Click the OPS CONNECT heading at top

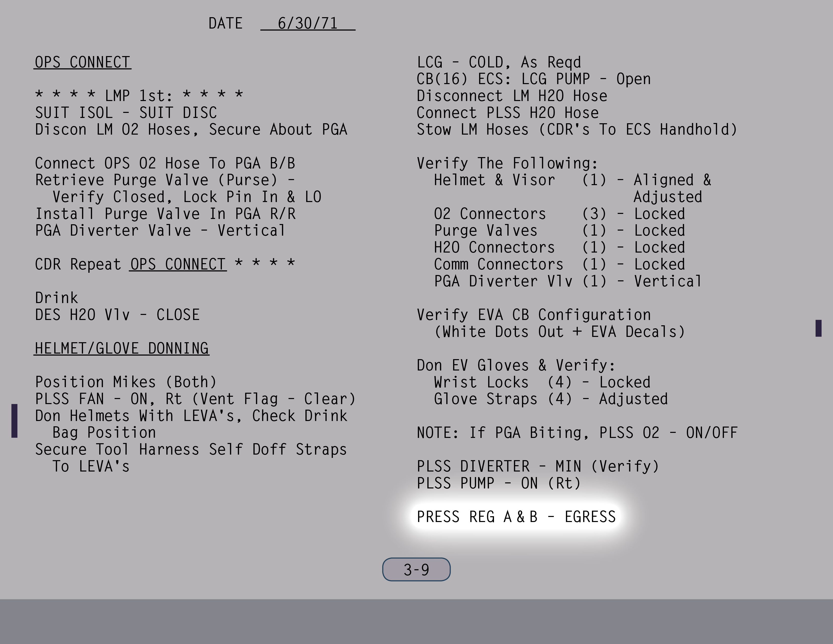point(82,62)
